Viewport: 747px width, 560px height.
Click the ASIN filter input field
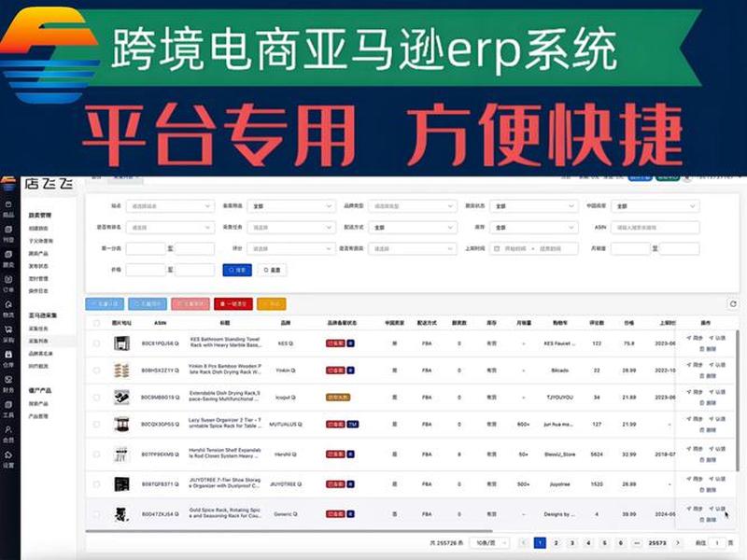655,228
